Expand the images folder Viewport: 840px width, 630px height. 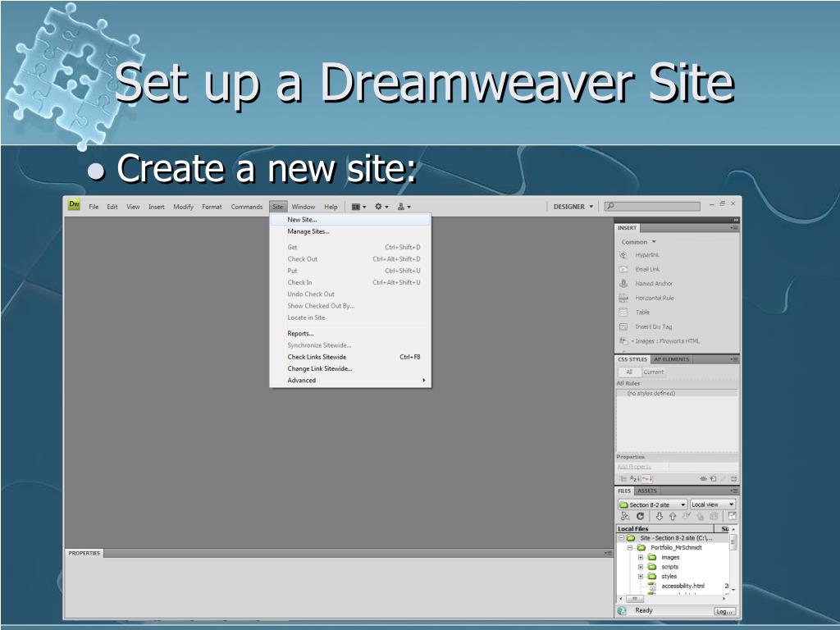point(641,557)
